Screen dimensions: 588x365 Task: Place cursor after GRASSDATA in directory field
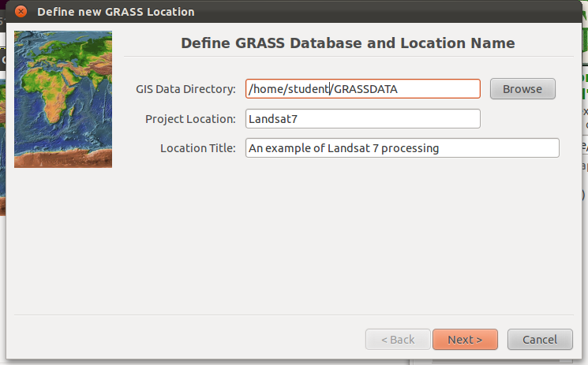[398, 89]
